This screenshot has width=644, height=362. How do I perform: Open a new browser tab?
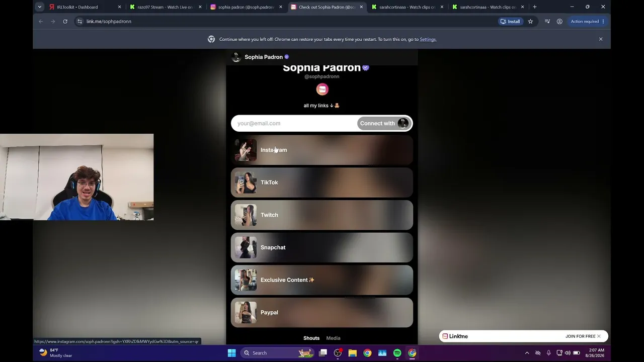coord(534,7)
